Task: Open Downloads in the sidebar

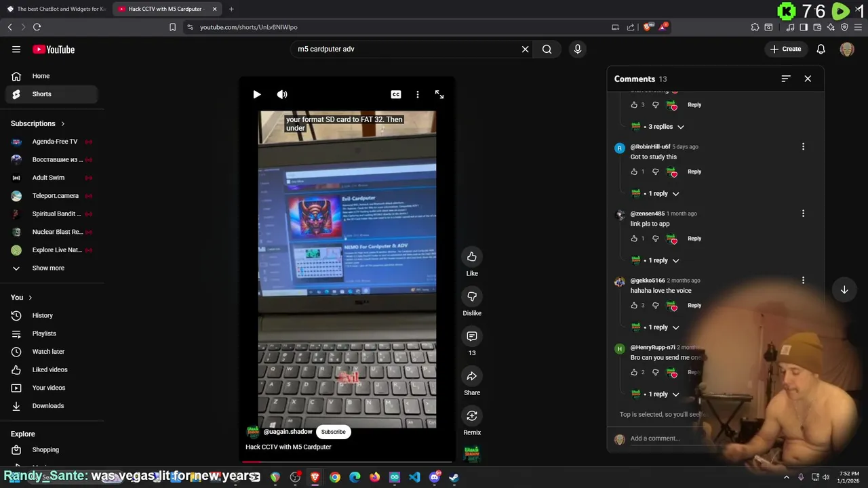Action: click(x=52, y=406)
